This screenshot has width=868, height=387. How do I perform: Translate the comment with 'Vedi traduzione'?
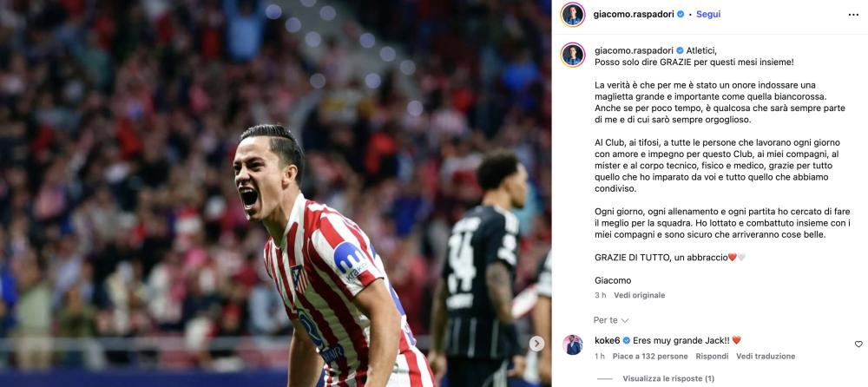click(x=766, y=357)
